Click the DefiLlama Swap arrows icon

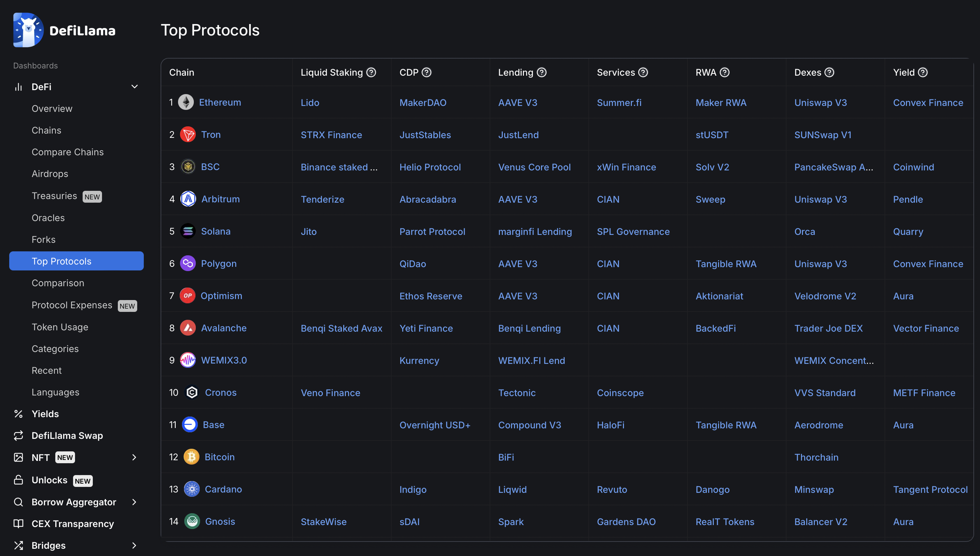pos(18,436)
